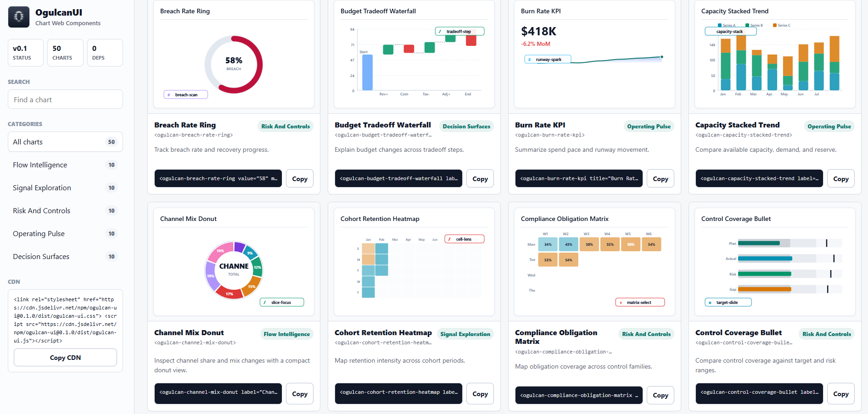Select the compliance-obligation-matrix code snippet box
The height and width of the screenshot is (414, 868).
click(579, 395)
